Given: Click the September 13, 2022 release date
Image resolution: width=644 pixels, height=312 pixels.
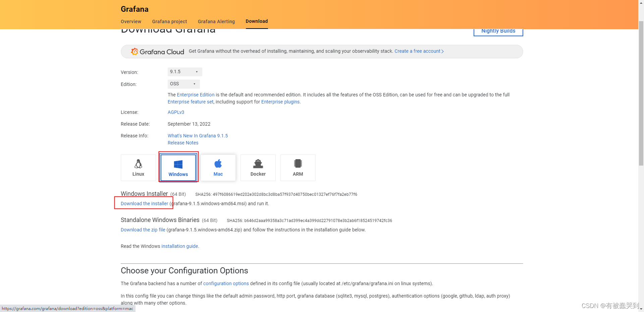Looking at the screenshot, I should [x=189, y=124].
